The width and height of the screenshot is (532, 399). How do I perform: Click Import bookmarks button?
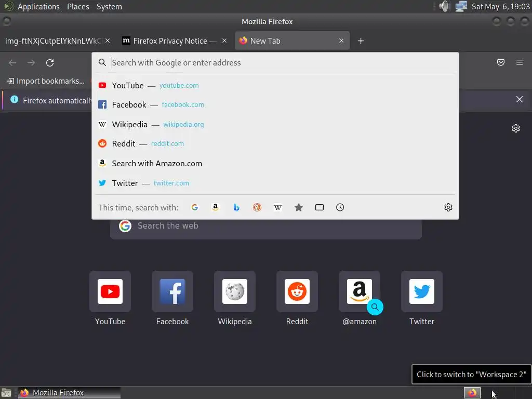pos(46,81)
